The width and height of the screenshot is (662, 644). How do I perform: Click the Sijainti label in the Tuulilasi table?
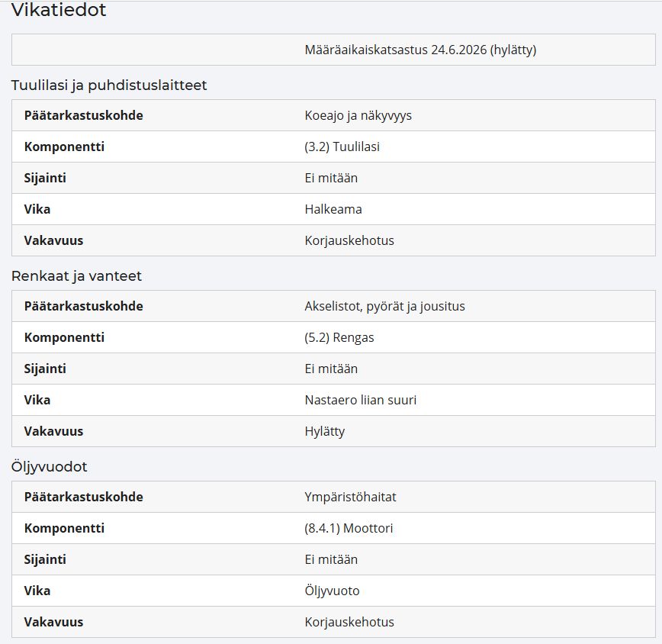coord(45,178)
